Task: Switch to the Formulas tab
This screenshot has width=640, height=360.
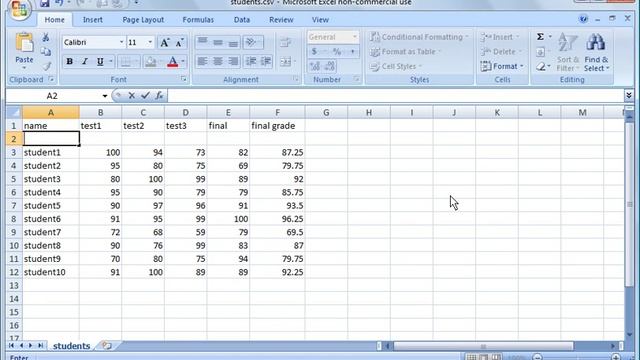Action: 198,20
